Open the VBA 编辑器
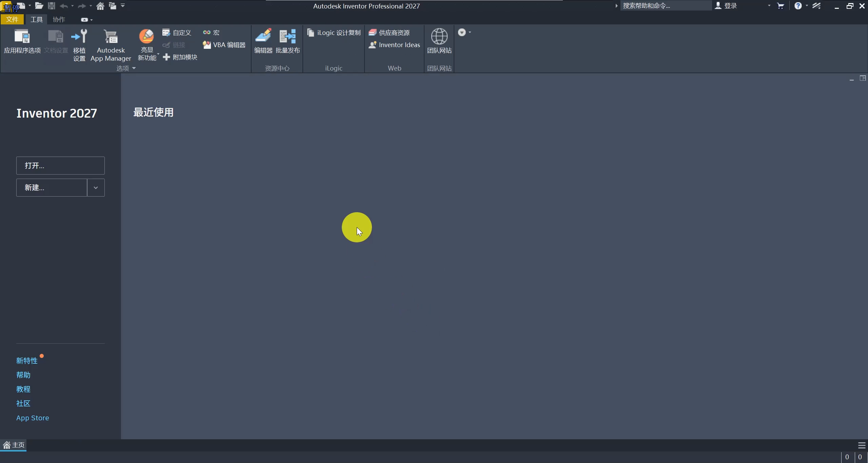The height and width of the screenshot is (463, 868). 224,45
